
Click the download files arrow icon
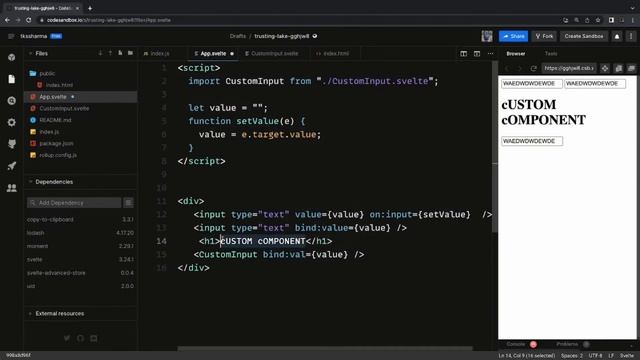pos(100,53)
